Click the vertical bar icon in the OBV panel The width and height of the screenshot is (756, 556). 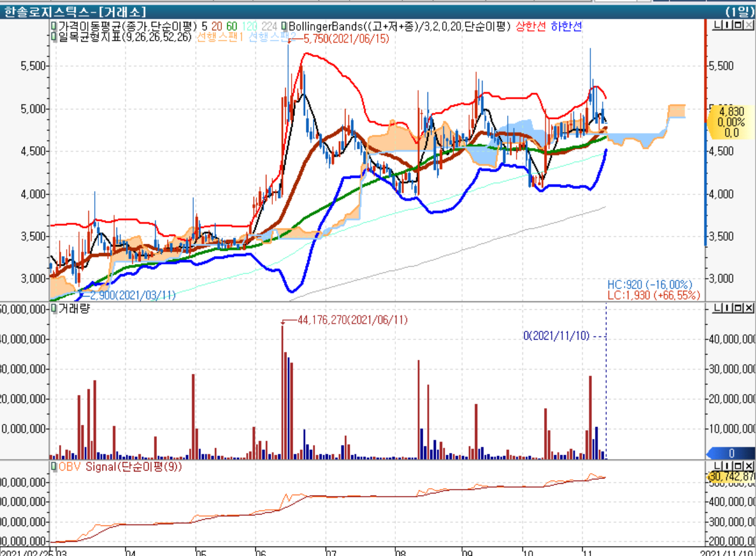728,466
